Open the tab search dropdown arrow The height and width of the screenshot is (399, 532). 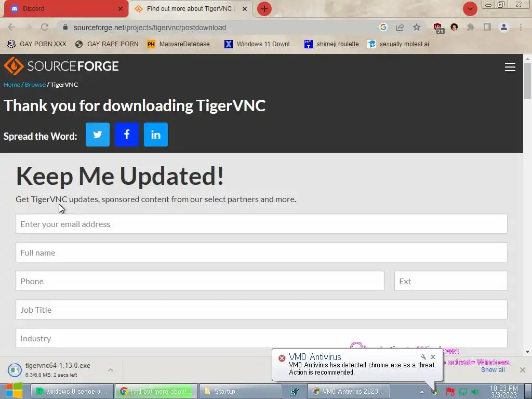click(x=470, y=9)
